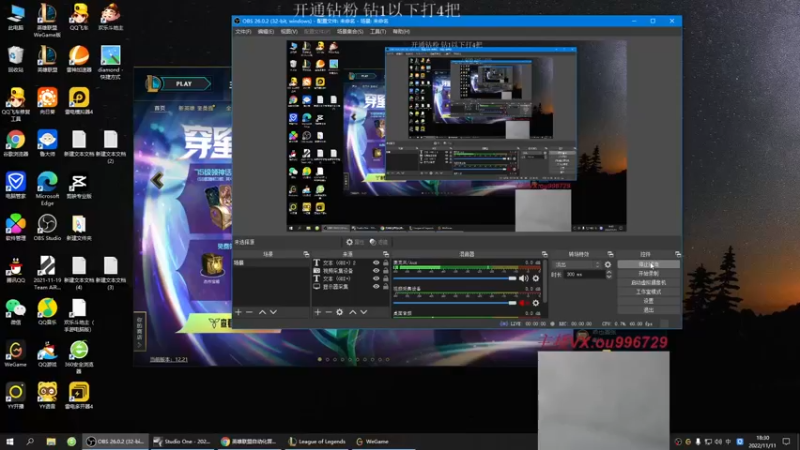Undock the Scenes panel via its header icon
800x450 pixels.
tap(306, 254)
